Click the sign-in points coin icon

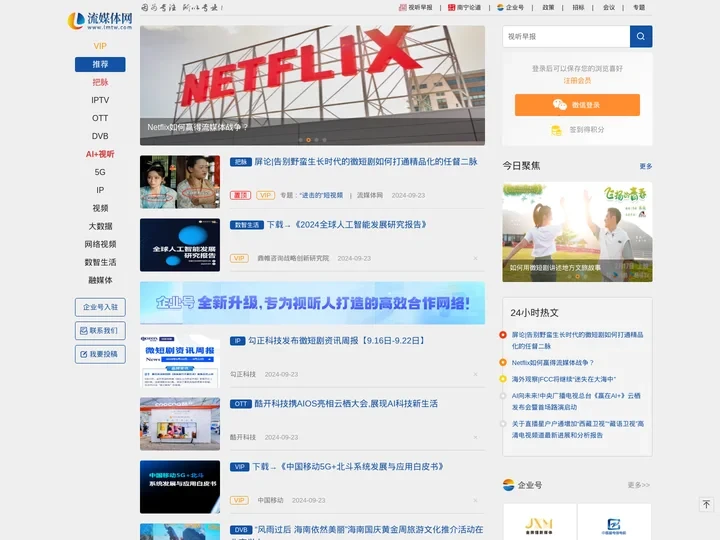[556, 130]
